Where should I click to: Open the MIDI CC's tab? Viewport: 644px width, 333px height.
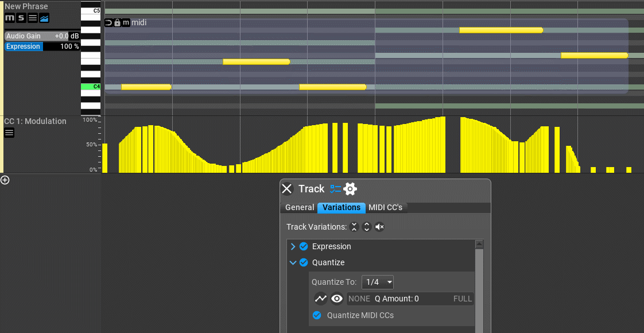385,207
